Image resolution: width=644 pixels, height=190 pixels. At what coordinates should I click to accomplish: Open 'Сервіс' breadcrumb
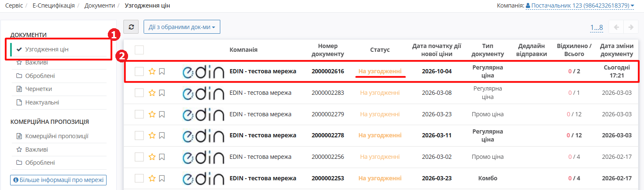click(x=14, y=5)
